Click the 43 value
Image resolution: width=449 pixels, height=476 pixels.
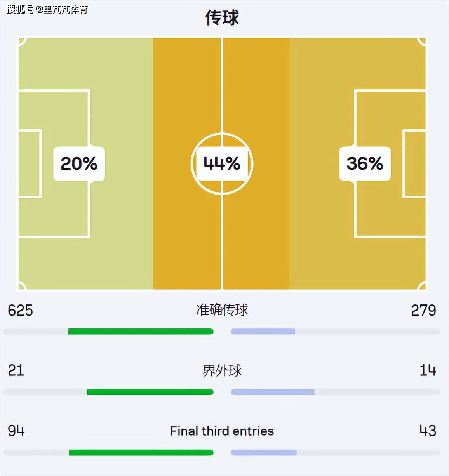coord(428,431)
